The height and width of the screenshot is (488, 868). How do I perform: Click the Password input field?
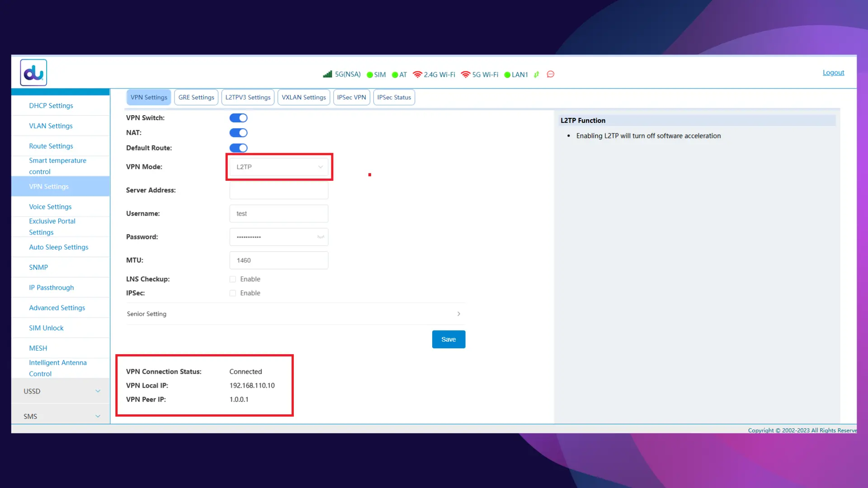click(279, 237)
